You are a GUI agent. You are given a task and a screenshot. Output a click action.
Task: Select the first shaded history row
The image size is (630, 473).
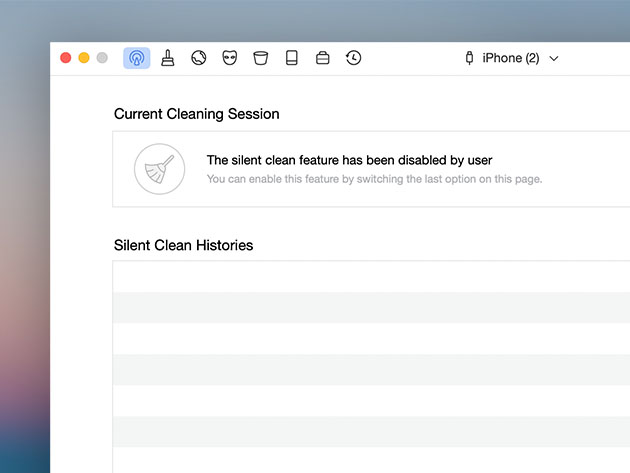click(371, 308)
